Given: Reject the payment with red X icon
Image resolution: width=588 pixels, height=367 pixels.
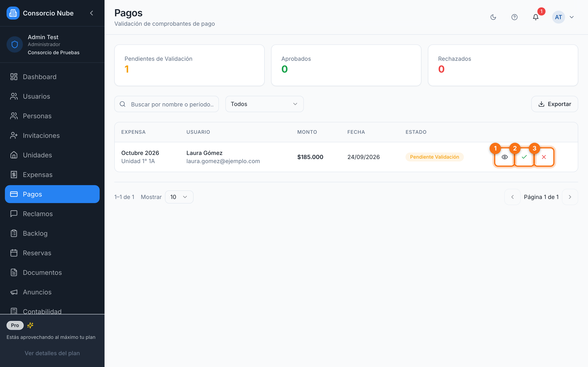Looking at the screenshot, I should coord(544,157).
